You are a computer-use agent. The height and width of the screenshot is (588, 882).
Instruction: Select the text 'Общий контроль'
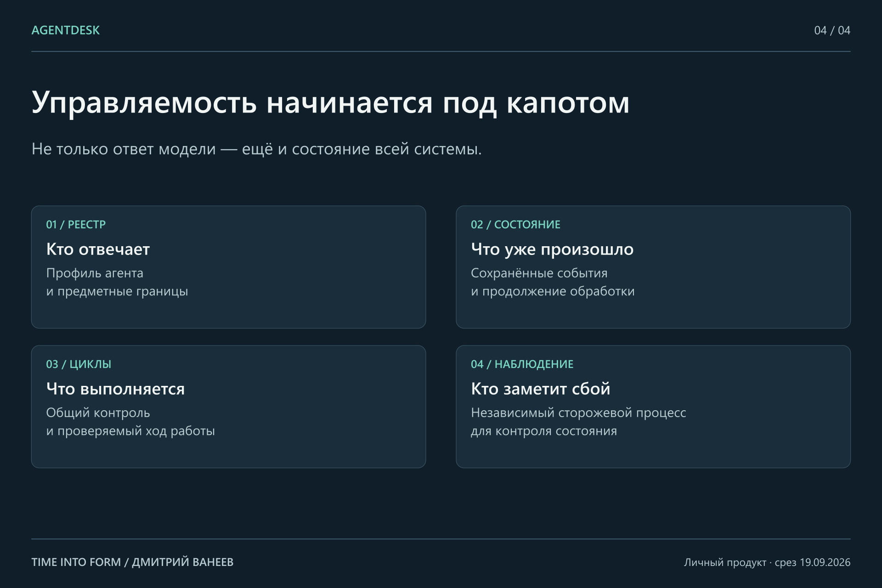(x=98, y=413)
